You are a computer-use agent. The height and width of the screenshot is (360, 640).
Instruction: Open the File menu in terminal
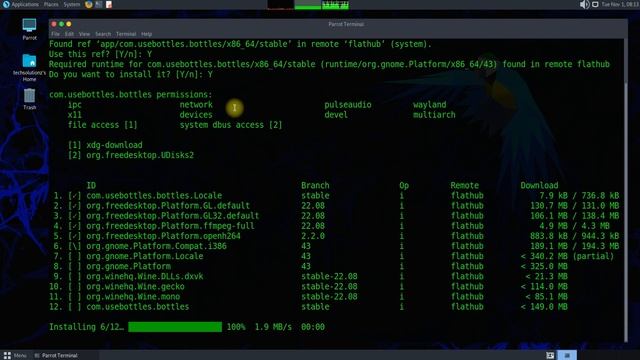[x=56, y=34]
